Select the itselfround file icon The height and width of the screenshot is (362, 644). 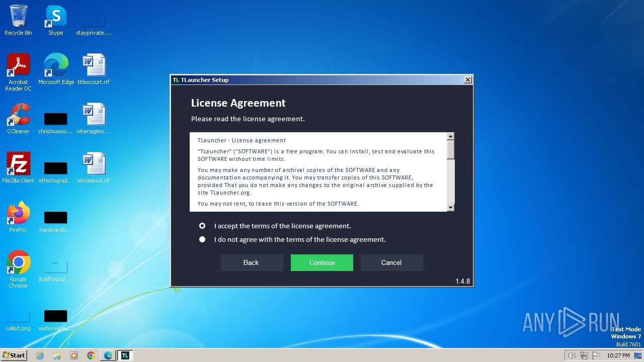click(x=55, y=271)
